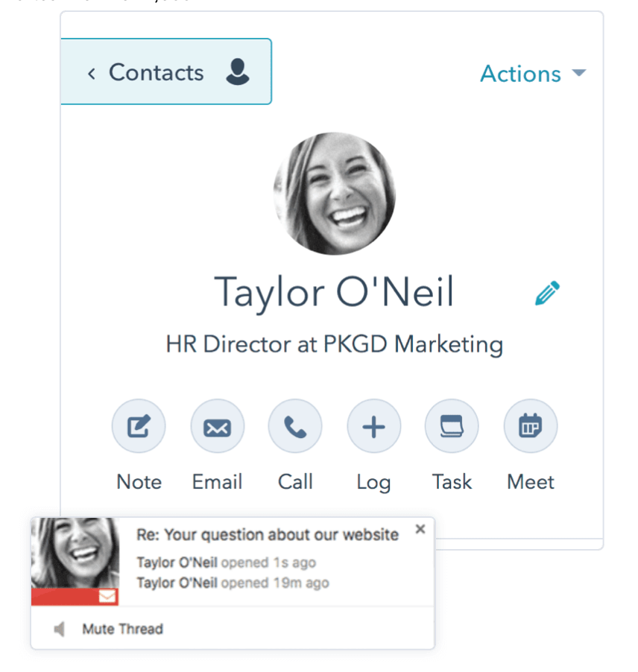This screenshot has width=638, height=672.
Task: Click the Note compose icon
Action: (139, 426)
